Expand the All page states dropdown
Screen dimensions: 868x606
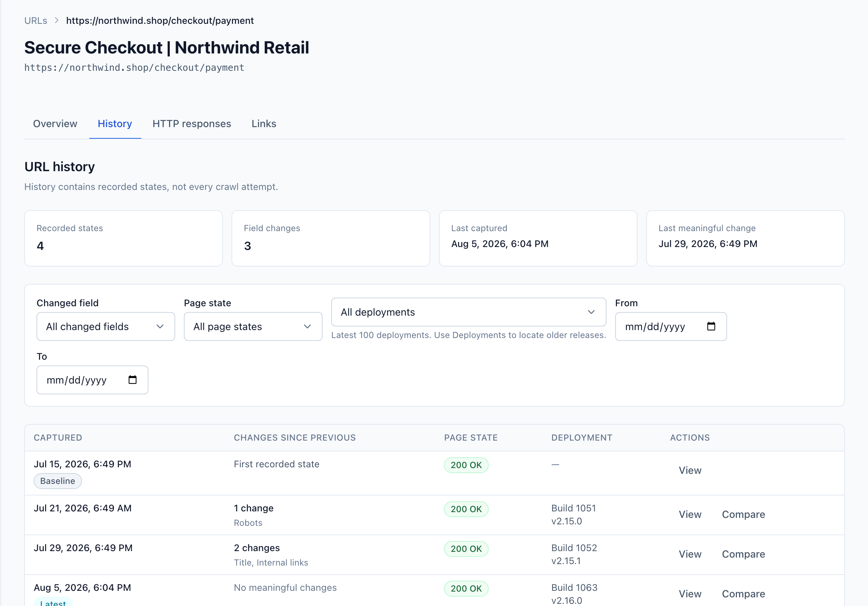coord(253,326)
